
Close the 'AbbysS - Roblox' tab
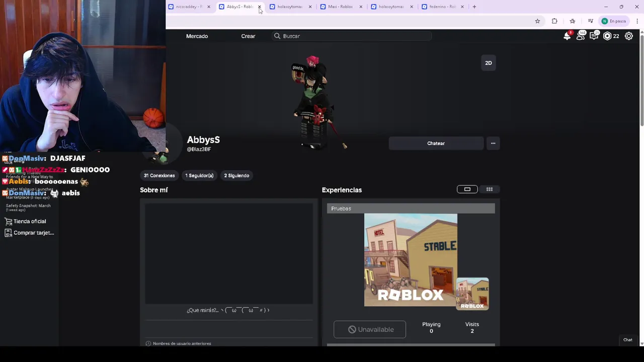[x=259, y=7]
